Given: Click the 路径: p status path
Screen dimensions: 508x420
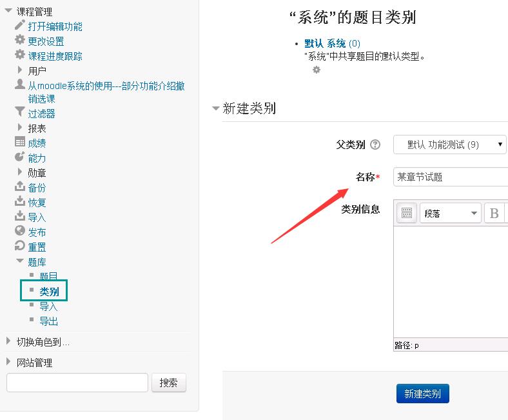Looking at the screenshot, I should coord(407,345).
